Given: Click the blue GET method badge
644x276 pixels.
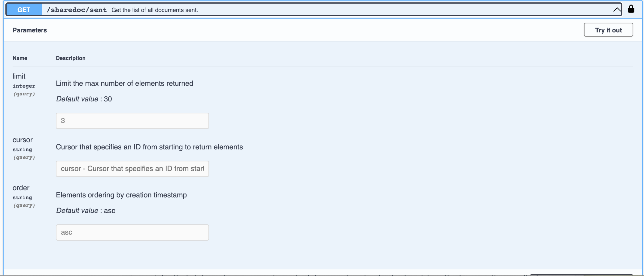Looking at the screenshot, I should click(x=24, y=10).
